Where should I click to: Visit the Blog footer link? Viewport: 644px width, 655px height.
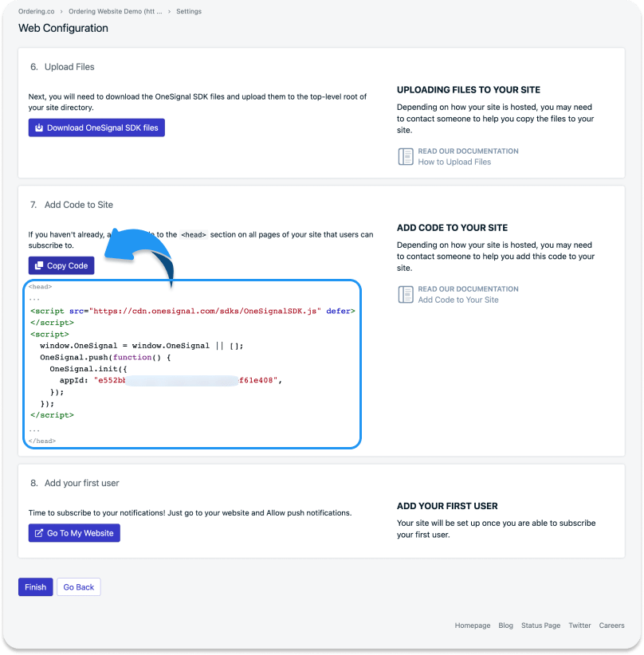(x=505, y=626)
